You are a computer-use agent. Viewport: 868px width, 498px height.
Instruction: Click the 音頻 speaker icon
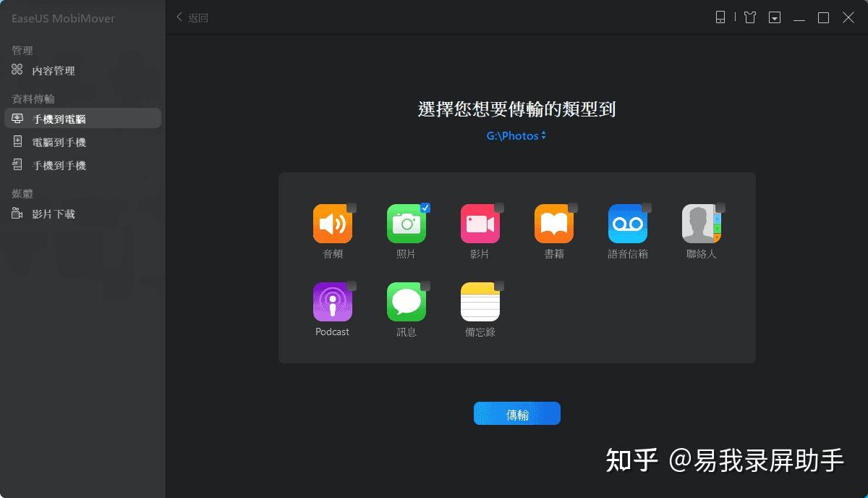[333, 224]
